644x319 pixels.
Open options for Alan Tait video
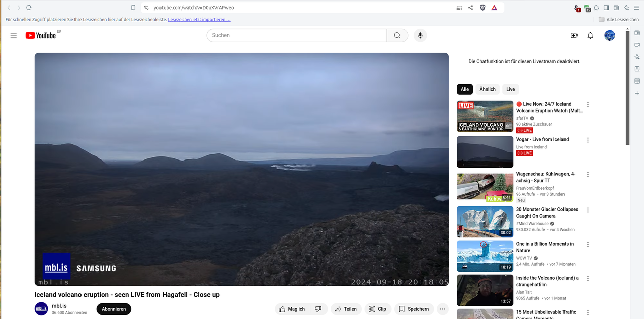(588, 279)
